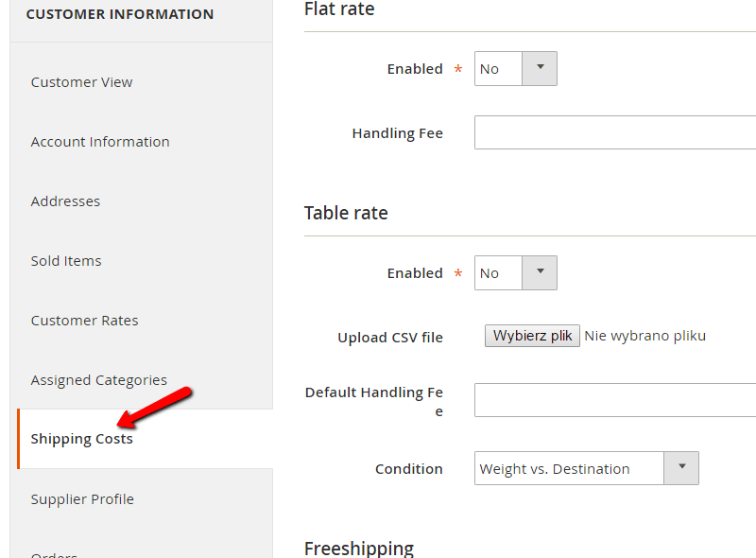
Task: Open the Customer View tab
Action: click(x=82, y=82)
